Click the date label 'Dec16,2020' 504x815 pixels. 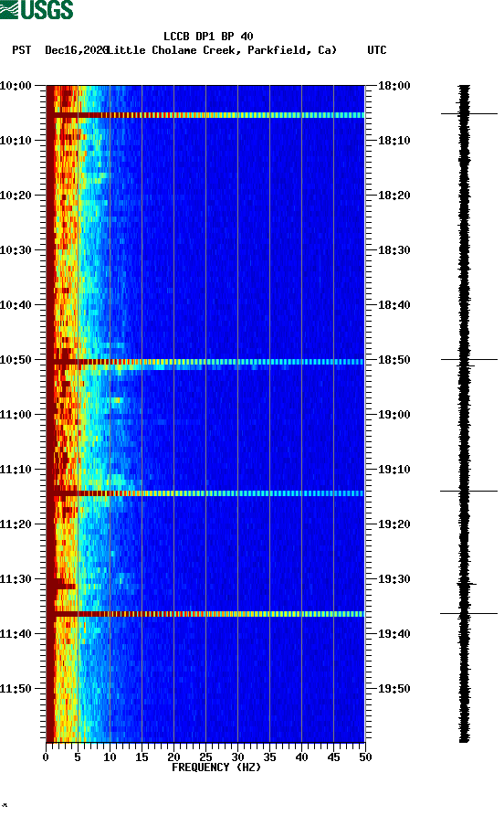pos(77,50)
